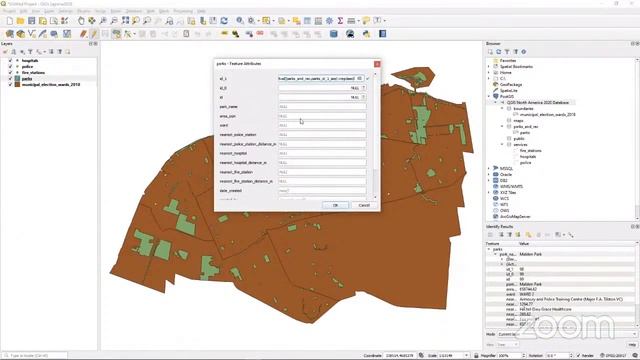Image resolution: width=640 pixels, height=360 pixels.
Task: Save the project with the floppy disk icon
Action: (31, 21)
